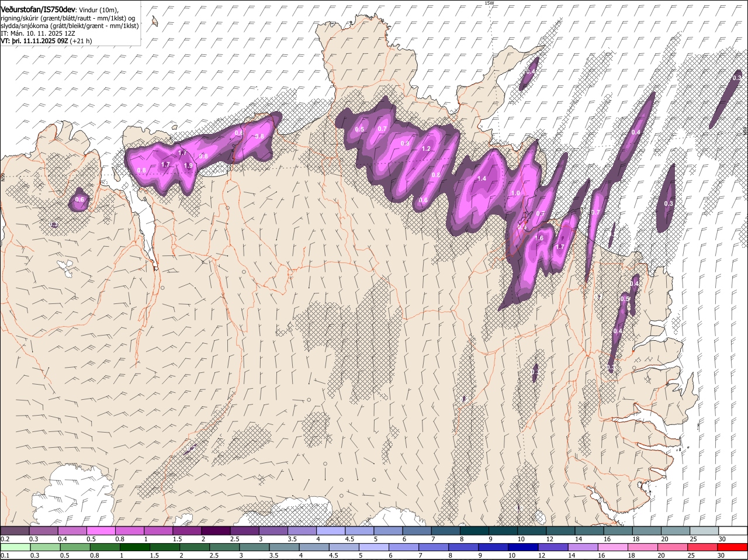Image resolution: width=748 pixels, height=560 pixels.
Task: Click the 1.0 snowfall value on map
Action: (515, 193)
